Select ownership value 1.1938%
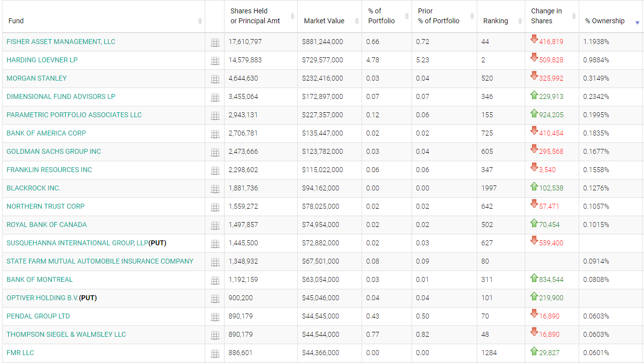The width and height of the screenshot is (644, 363). pyautogui.click(x=596, y=42)
